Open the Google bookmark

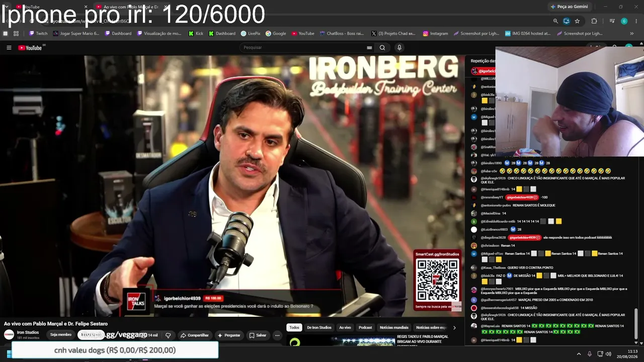(276, 34)
